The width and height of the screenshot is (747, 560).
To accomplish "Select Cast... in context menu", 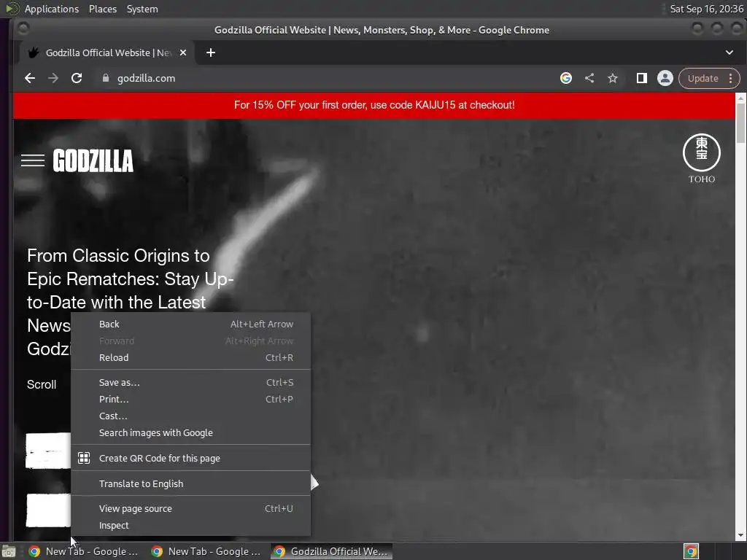I will (190, 416).
